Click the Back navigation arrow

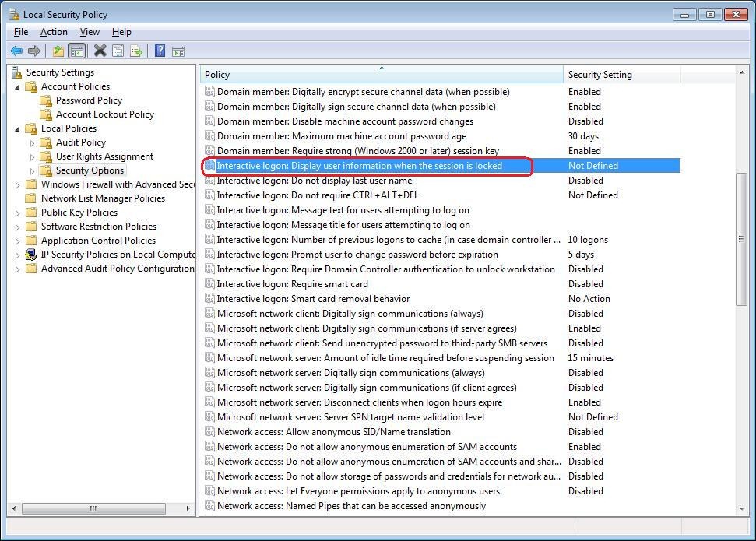(x=16, y=50)
